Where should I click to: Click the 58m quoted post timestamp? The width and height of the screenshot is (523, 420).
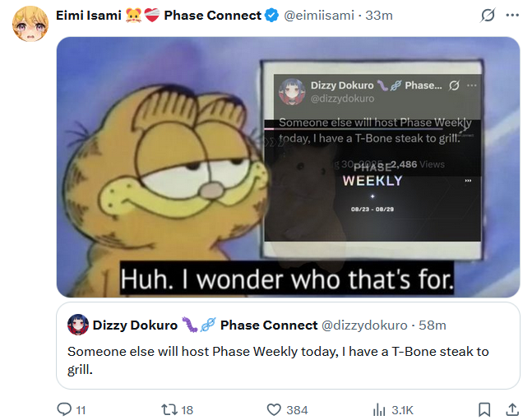tap(433, 325)
